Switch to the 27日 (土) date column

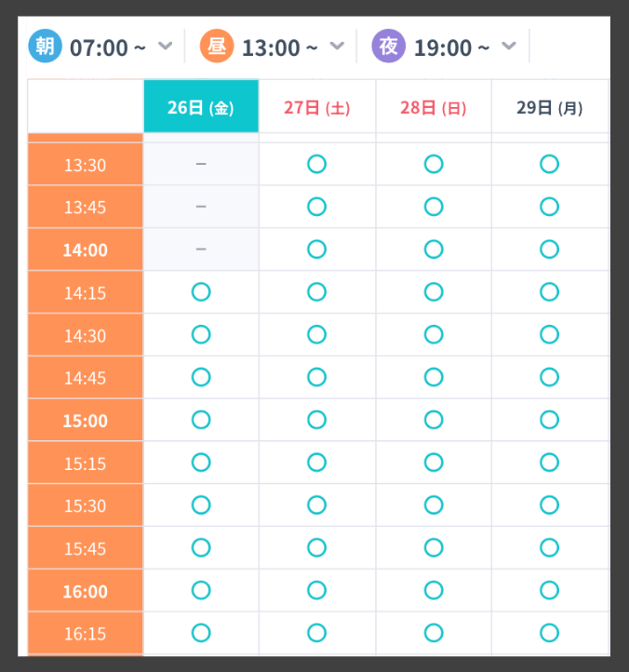click(316, 107)
